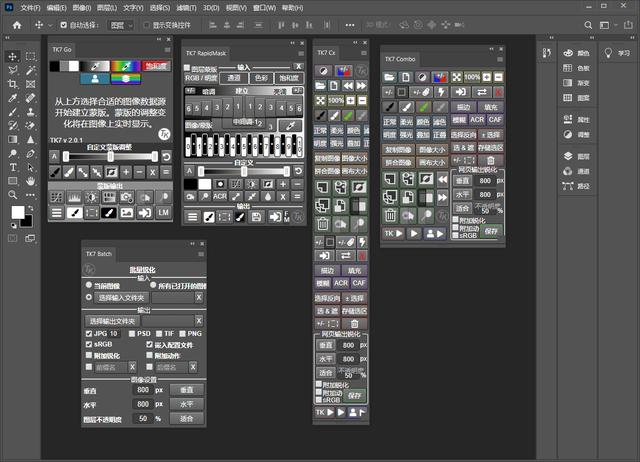Enable the show transform controls checkbox

click(x=146, y=25)
